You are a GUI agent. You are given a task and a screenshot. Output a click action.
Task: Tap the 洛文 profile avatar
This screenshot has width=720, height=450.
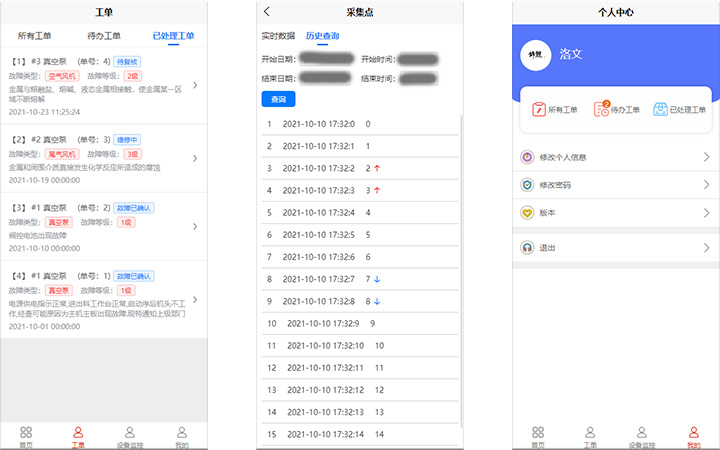coord(535,55)
